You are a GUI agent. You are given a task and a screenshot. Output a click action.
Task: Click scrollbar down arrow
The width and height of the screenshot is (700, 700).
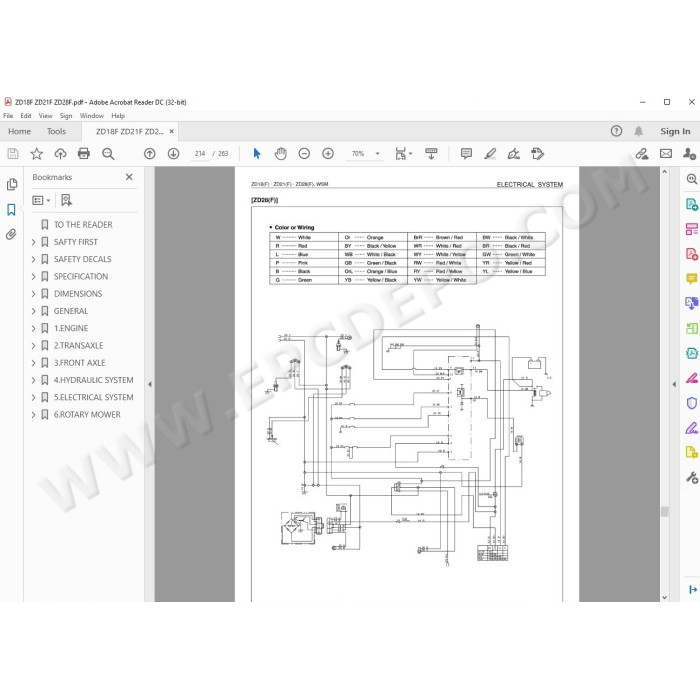[665, 597]
